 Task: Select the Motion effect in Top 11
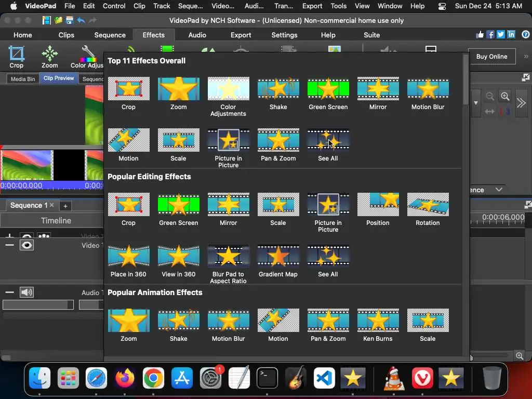click(129, 144)
